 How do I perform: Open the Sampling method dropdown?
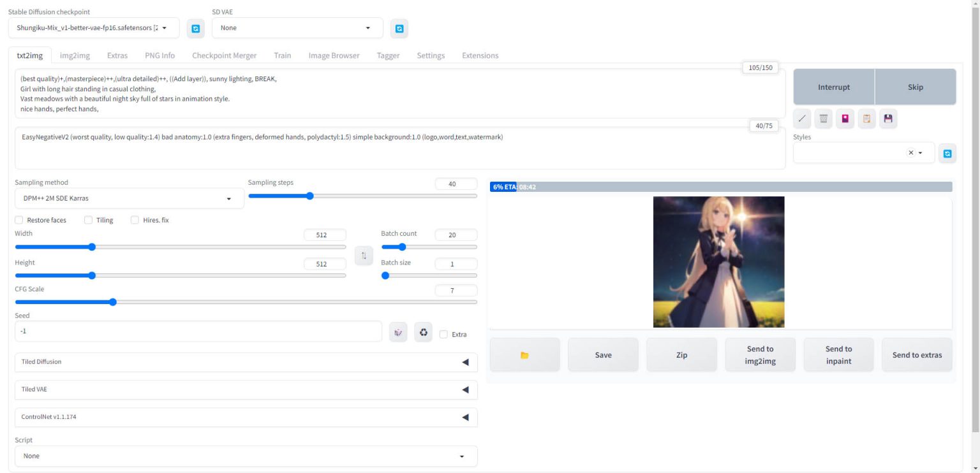point(129,198)
